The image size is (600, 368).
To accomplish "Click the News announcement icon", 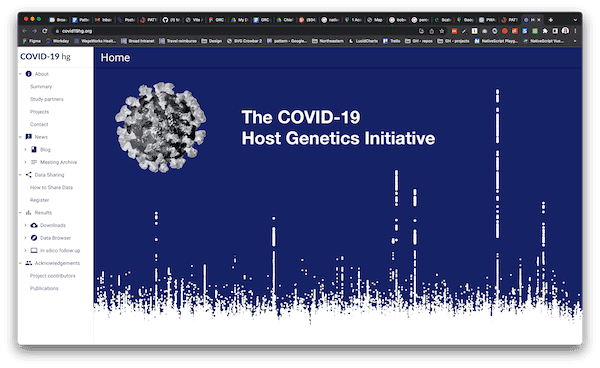I will pos(28,137).
